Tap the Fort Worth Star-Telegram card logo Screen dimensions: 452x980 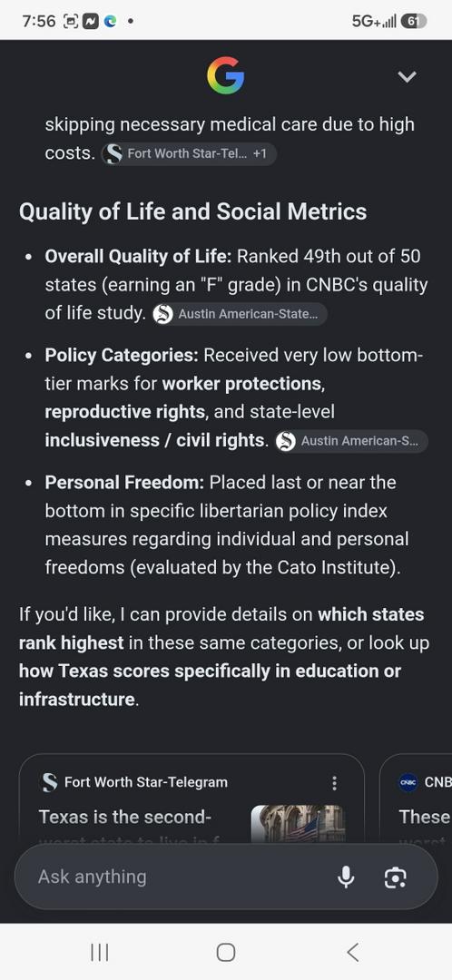pyautogui.click(x=49, y=782)
